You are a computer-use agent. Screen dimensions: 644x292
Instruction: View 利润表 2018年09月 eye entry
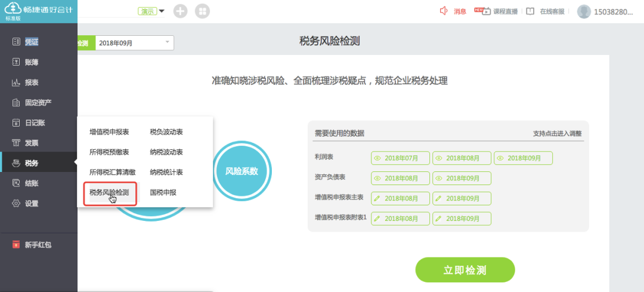[523, 158]
